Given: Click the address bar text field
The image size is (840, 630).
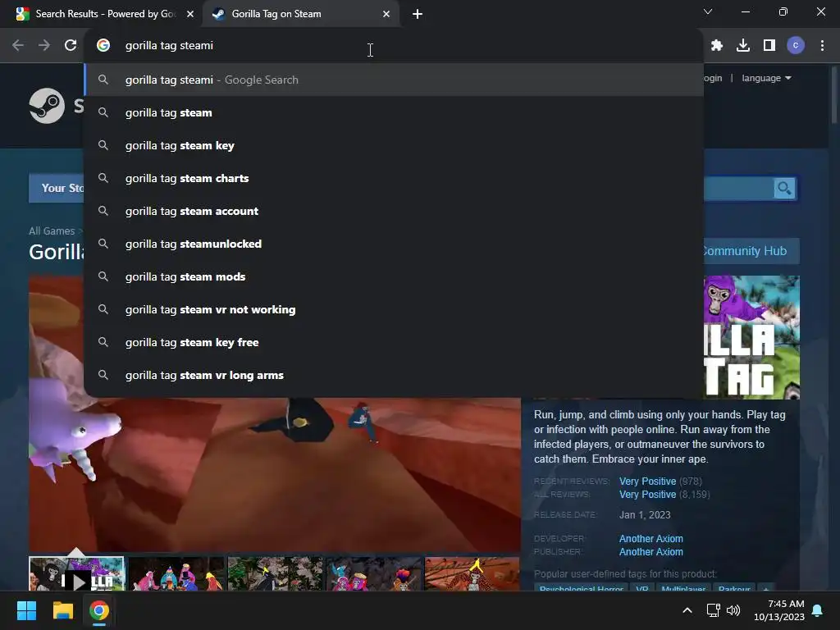Looking at the screenshot, I should click(x=394, y=46).
